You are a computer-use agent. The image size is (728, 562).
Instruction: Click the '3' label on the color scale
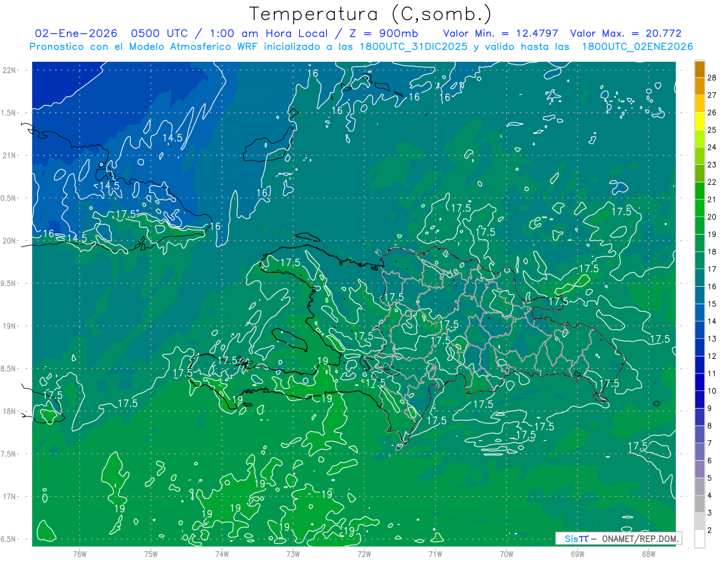(x=710, y=513)
